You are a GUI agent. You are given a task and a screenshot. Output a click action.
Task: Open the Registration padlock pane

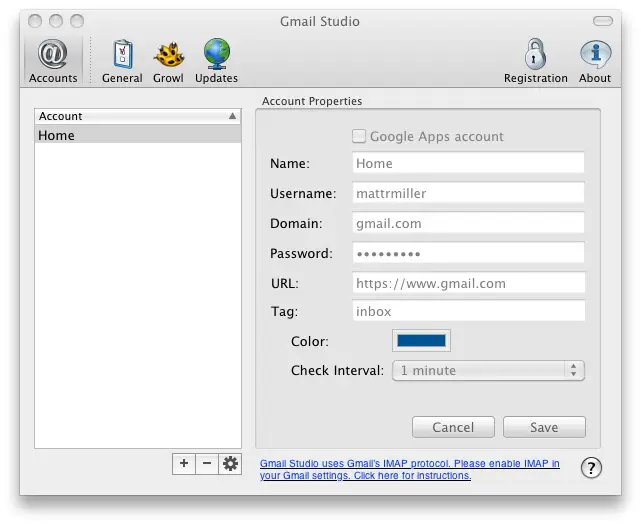point(536,61)
